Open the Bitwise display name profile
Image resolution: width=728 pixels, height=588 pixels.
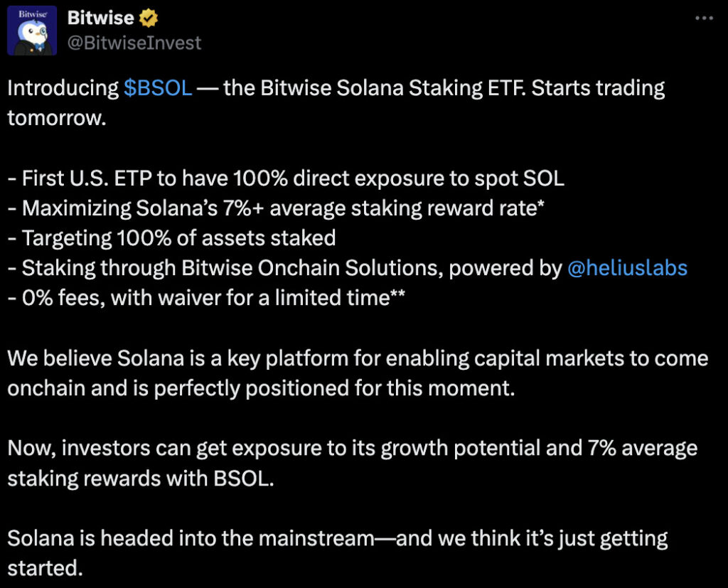(x=100, y=18)
